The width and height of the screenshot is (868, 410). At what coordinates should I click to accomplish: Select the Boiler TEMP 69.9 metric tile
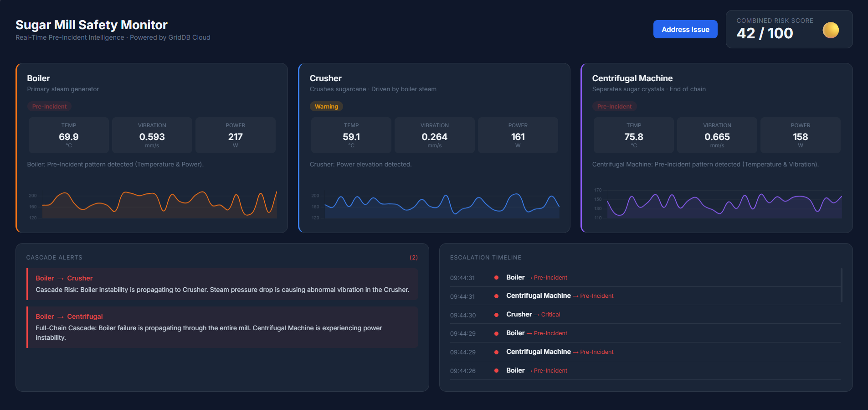[69, 135]
